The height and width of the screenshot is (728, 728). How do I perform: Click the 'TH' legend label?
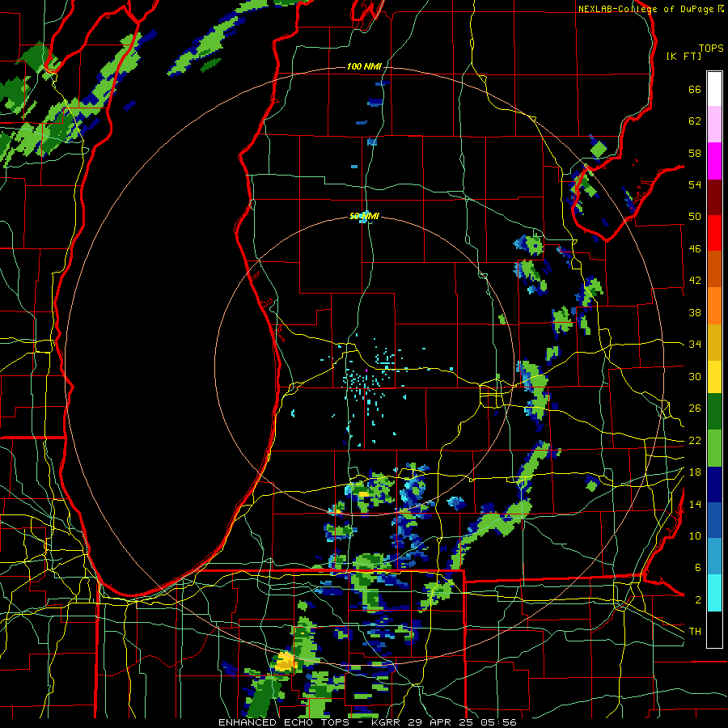[x=695, y=632]
